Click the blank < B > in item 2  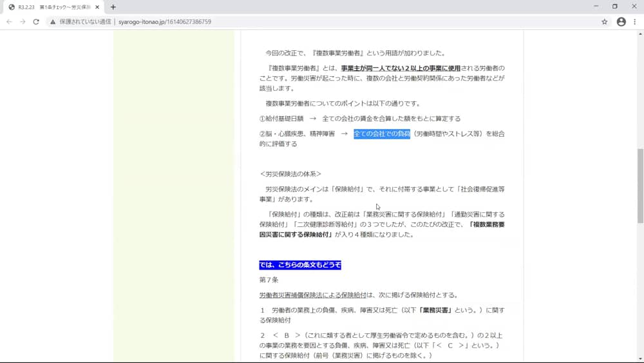click(287, 335)
